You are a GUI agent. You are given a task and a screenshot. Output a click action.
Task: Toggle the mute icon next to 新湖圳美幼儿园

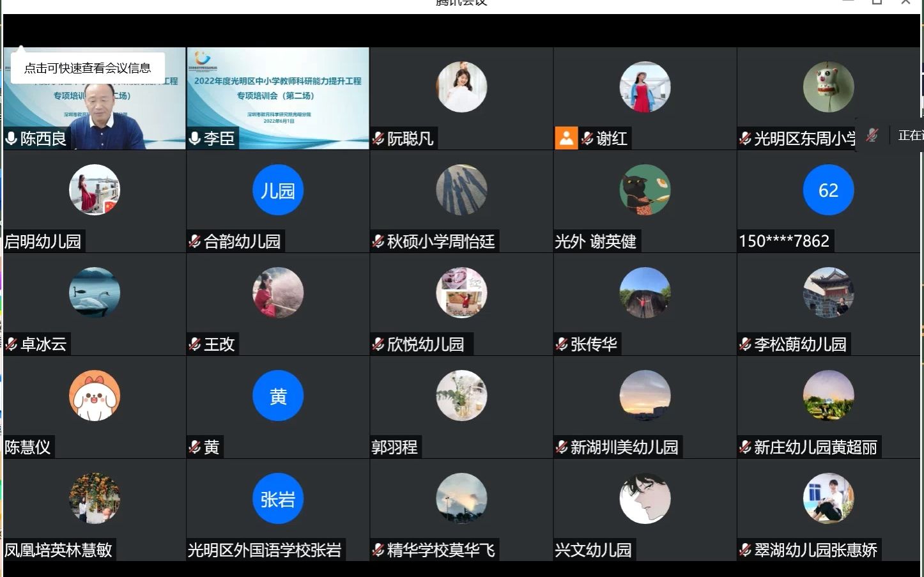(x=560, y=447)
